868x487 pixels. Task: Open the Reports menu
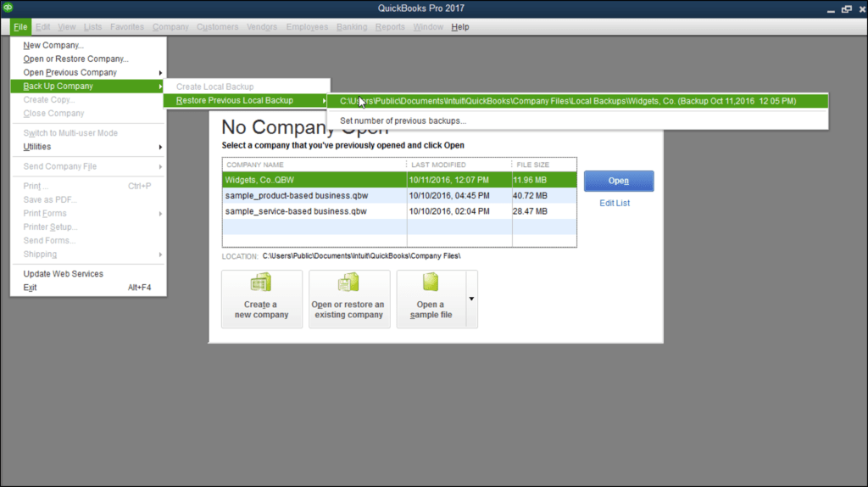[390, 26]
